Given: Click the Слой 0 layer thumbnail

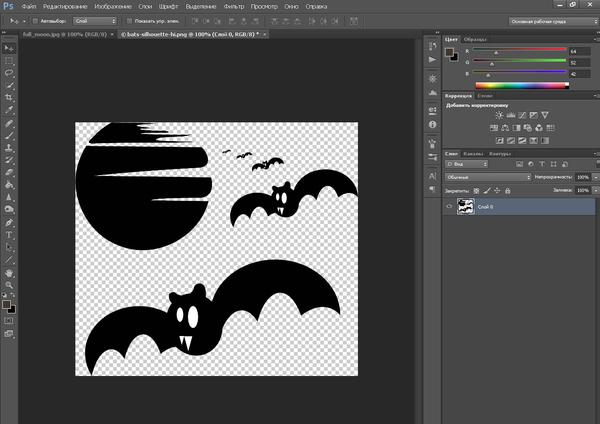Looking at the screenshot, I should 465,206.
